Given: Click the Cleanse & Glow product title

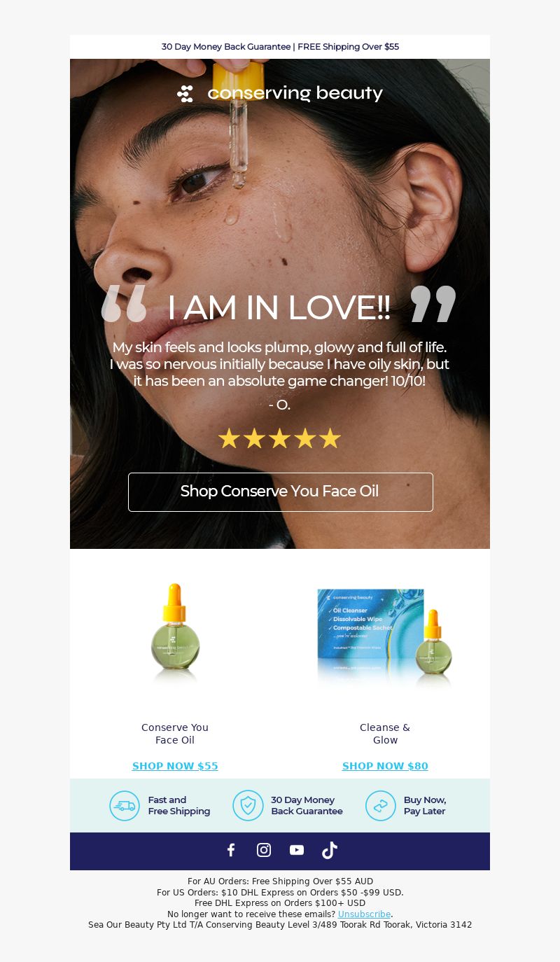Looking at the screenshot, I should coord(385,734).
